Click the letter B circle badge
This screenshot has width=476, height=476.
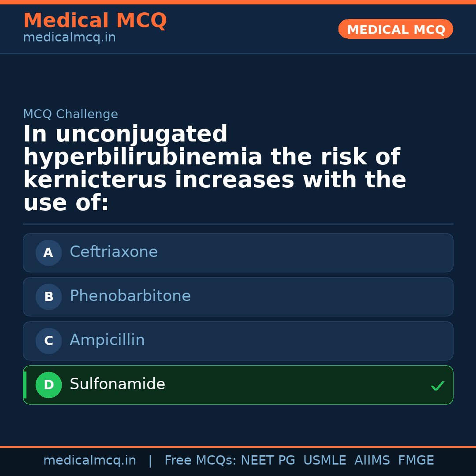(x=48, y=297)
